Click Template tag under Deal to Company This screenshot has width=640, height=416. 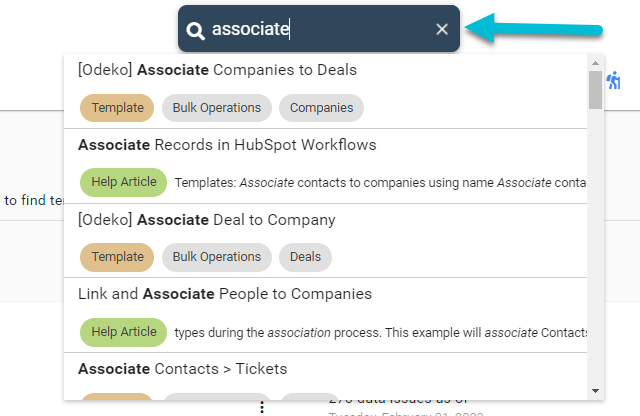pyautogui.click(x=117, y=257)
